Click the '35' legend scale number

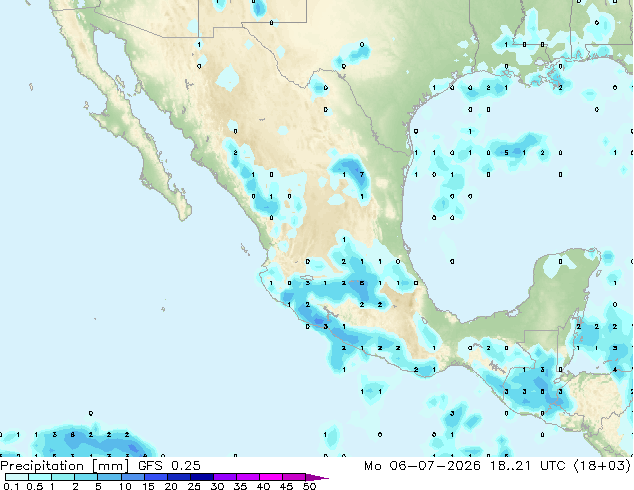click(240, 486)
